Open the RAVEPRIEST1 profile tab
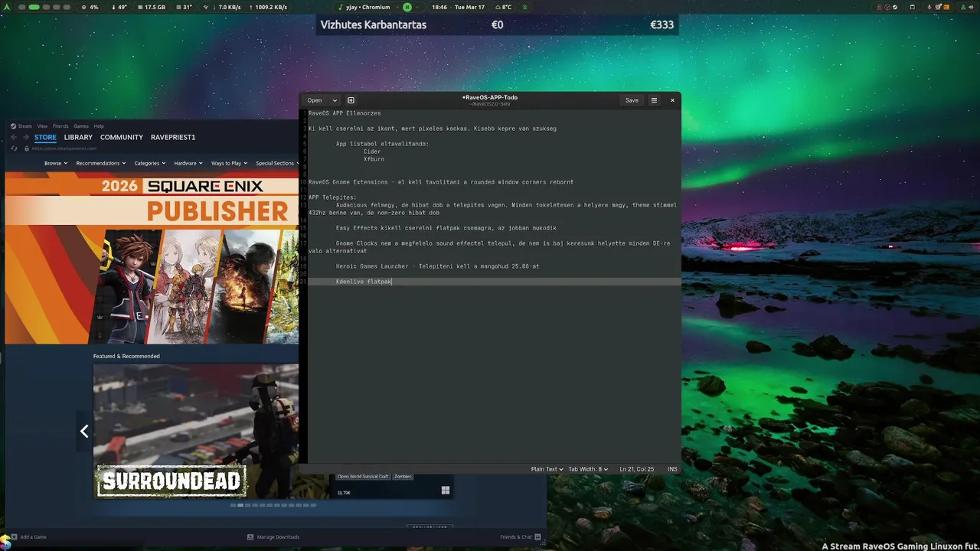The image size is (980, 551). coord(173,137)
